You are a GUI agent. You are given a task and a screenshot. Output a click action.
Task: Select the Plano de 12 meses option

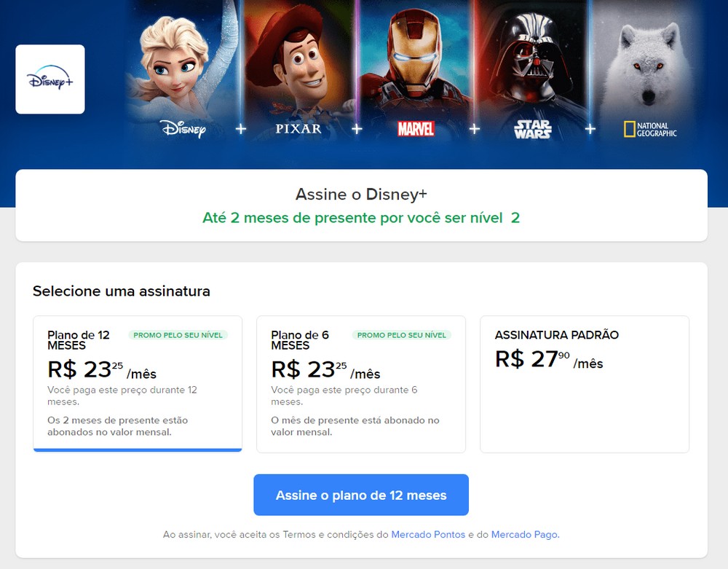pos(138,384)
